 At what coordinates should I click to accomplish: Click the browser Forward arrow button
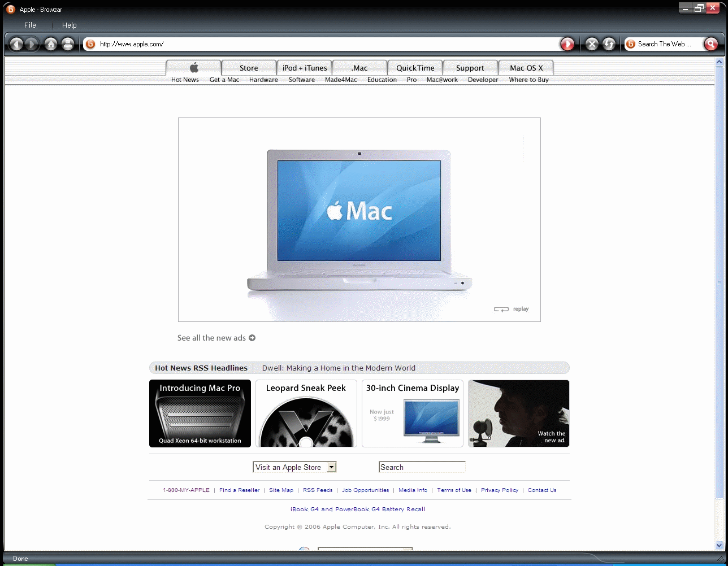32,44
